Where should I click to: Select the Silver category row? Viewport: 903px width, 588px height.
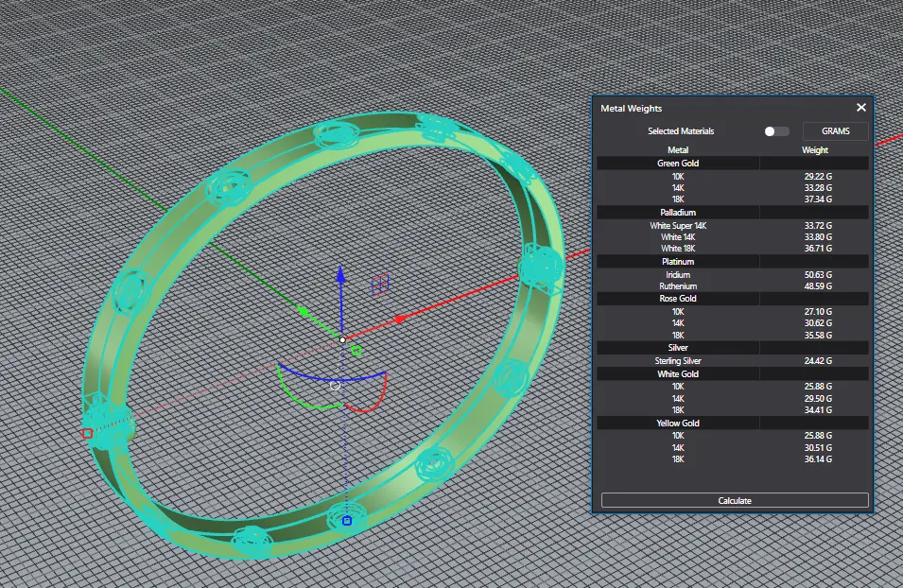coord(733,348)
